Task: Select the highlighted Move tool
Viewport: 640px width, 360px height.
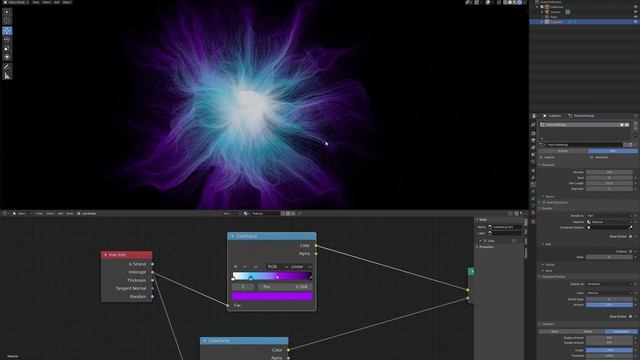Action: click(x=7, y=31)
